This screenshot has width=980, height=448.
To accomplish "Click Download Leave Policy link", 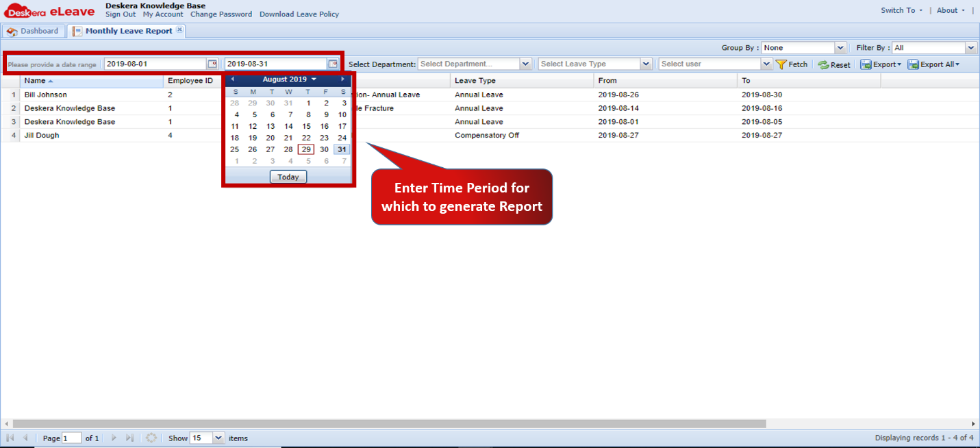I will tap(299, 14).
